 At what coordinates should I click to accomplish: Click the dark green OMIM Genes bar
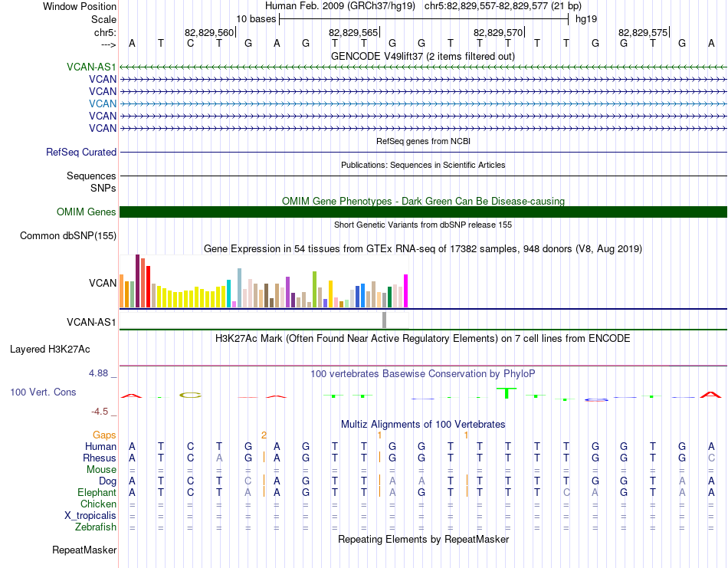point(423,212)
